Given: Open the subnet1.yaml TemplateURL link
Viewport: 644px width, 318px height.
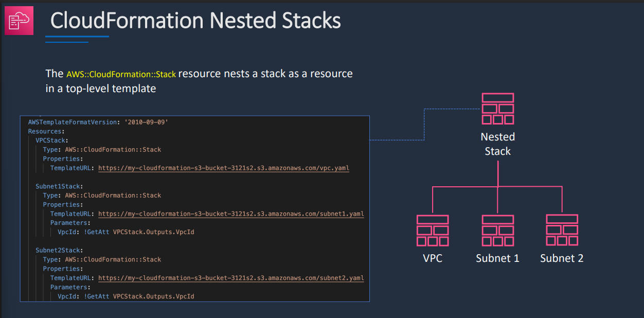Looking at the screenshot, I should pyautogui.click(x=231, y=214).
